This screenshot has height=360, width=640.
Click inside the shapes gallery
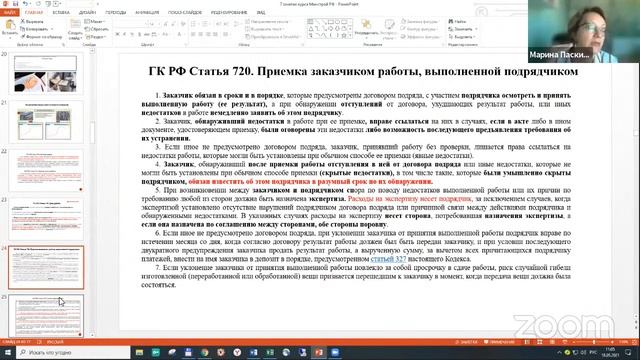329,29
